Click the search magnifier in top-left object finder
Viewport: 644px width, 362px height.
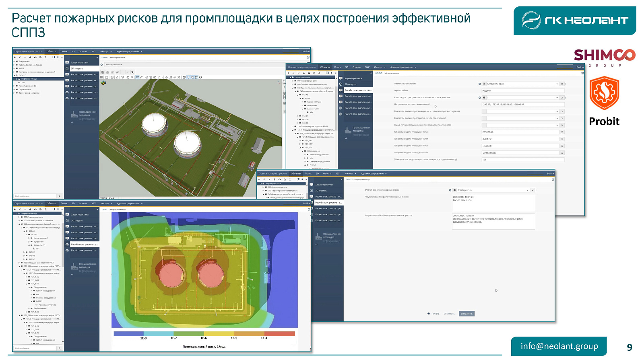[60, 196]
